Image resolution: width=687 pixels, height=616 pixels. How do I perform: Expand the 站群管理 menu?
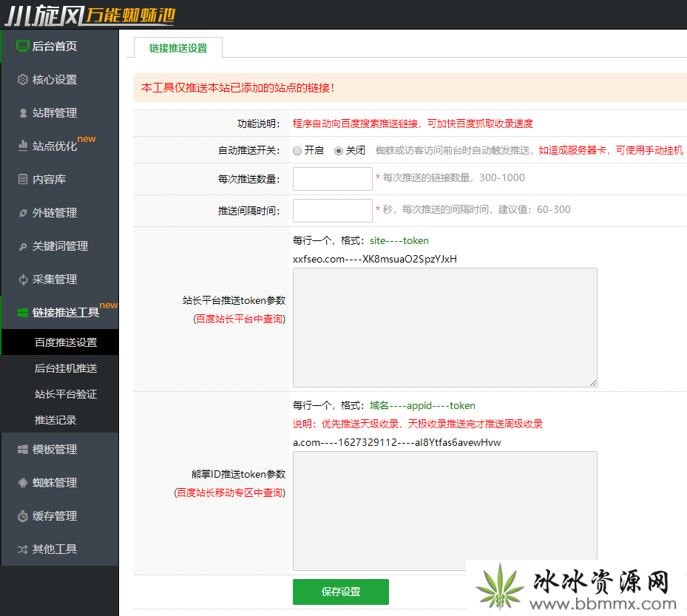point(60,112)
